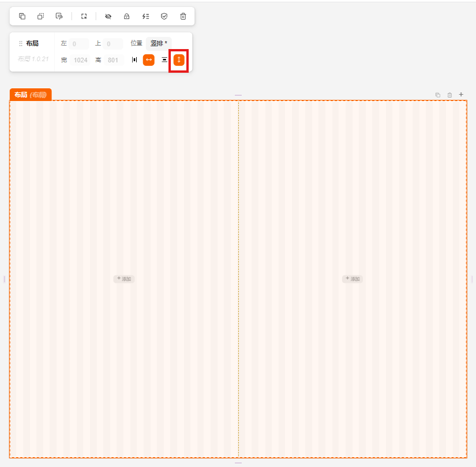Click the 宽 width field showing 1024

pos(80,60)
